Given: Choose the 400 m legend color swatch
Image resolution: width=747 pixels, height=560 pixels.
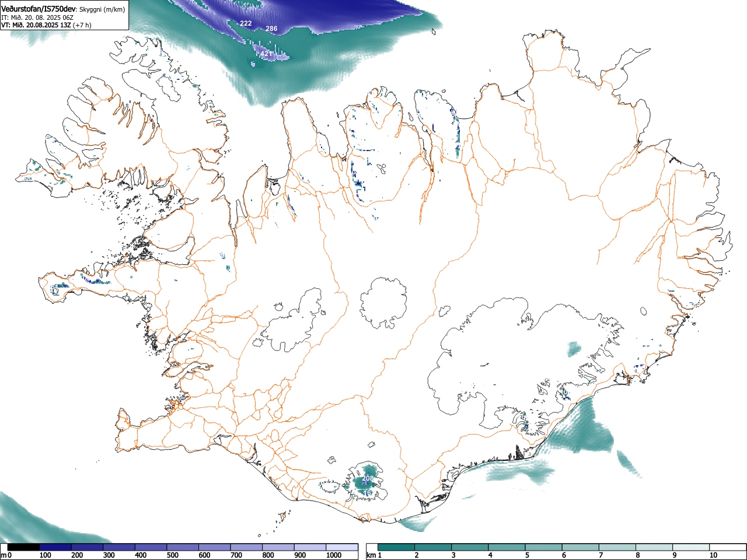Looking at the screenshot, I should point(151,547).
